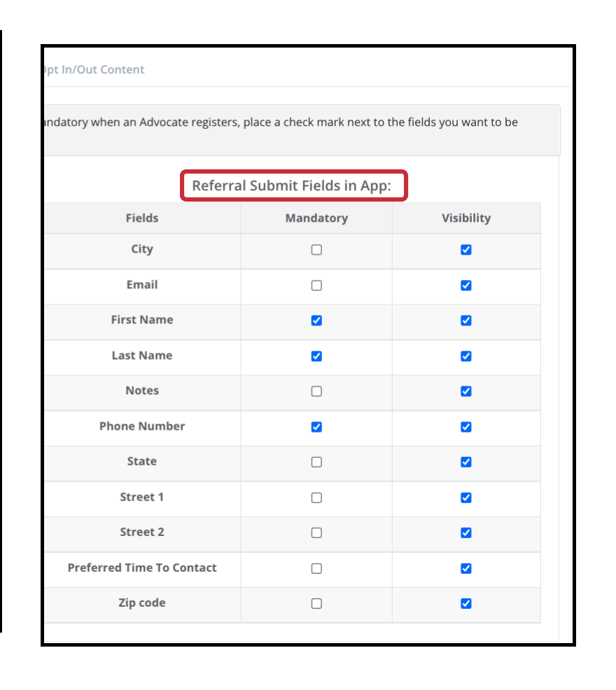Open the Opt In/Out Content tab
Screen dimensions: 616x690
coord(94,69)
